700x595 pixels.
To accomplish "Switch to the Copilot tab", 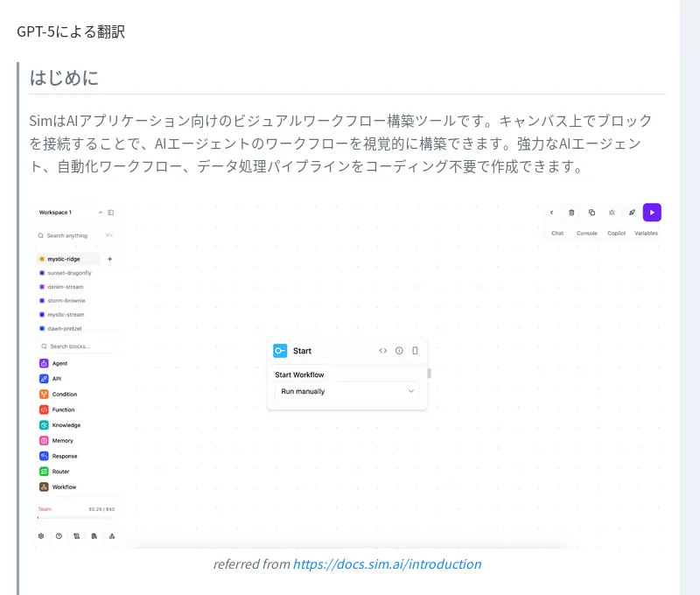I will point(616,233).
